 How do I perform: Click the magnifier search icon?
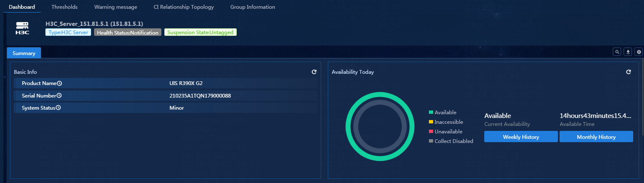click(x=617, y=52)
